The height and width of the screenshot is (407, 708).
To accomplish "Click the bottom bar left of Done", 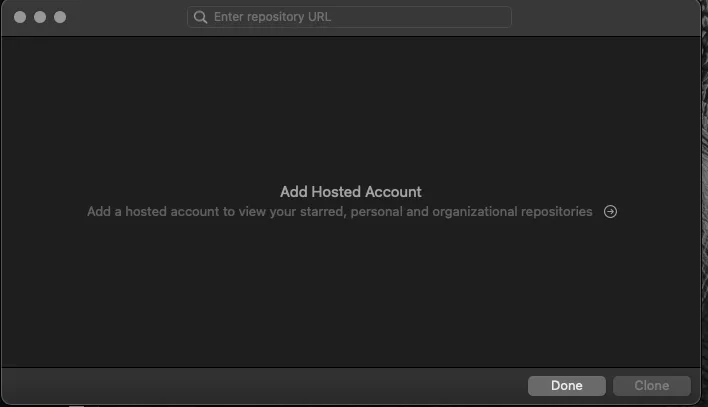I will pos(264,386).
